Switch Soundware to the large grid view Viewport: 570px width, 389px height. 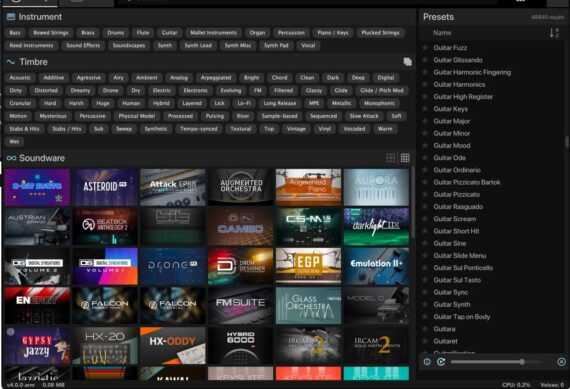[390, 158]
